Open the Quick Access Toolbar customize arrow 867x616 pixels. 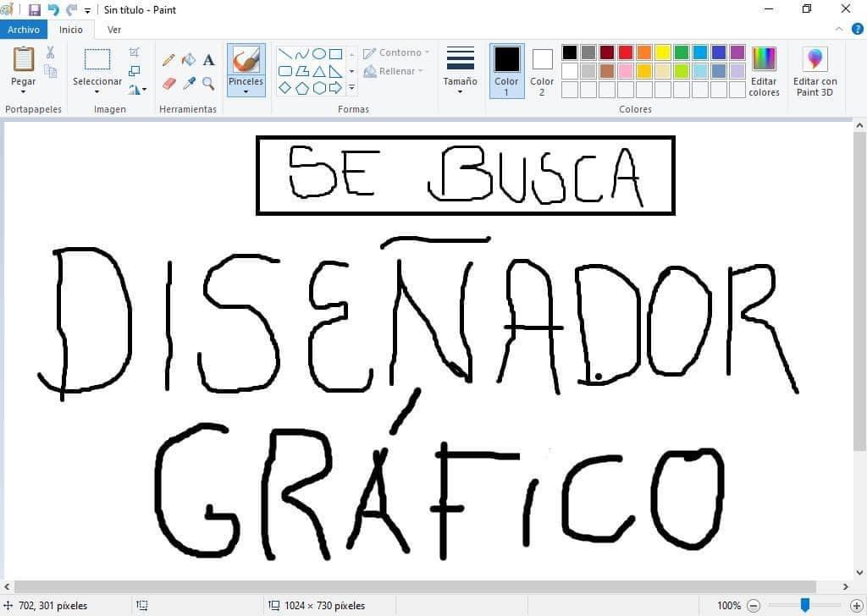87,10
